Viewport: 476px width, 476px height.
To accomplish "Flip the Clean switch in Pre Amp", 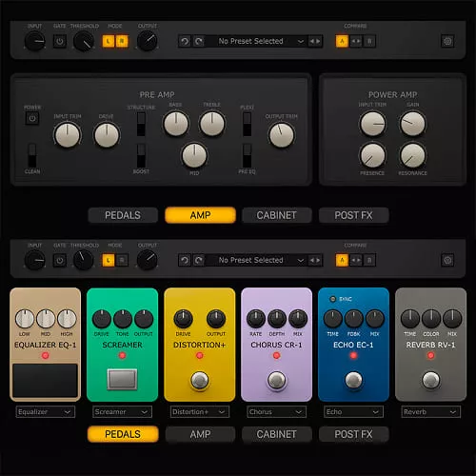I will tap(32, 155).
